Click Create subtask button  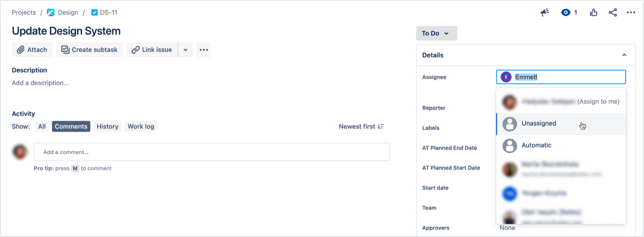[89, 50]
